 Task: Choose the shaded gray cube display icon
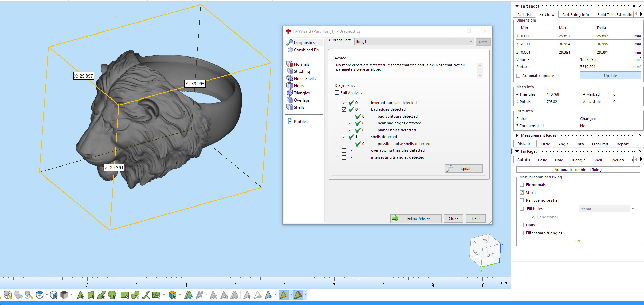(64, 295)
